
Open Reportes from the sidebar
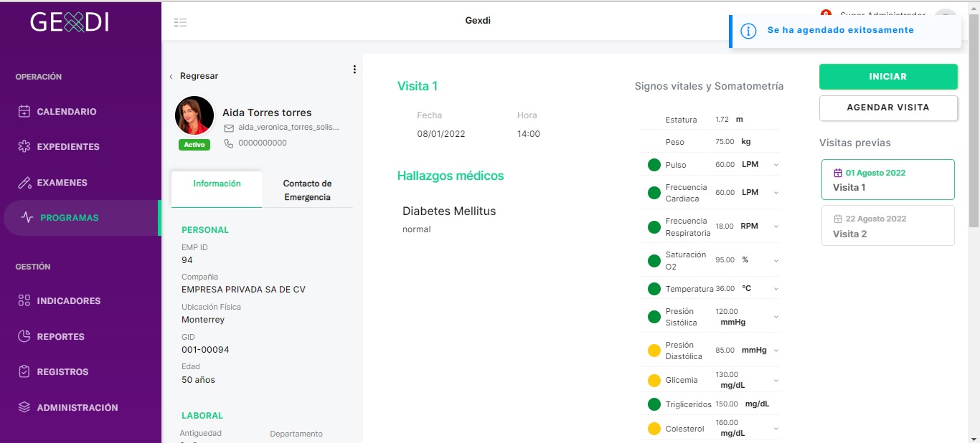[x=60, y=337]
